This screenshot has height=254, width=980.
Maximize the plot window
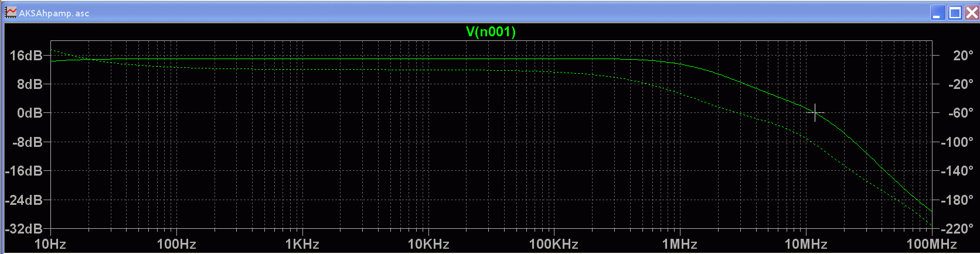point(955,12)
